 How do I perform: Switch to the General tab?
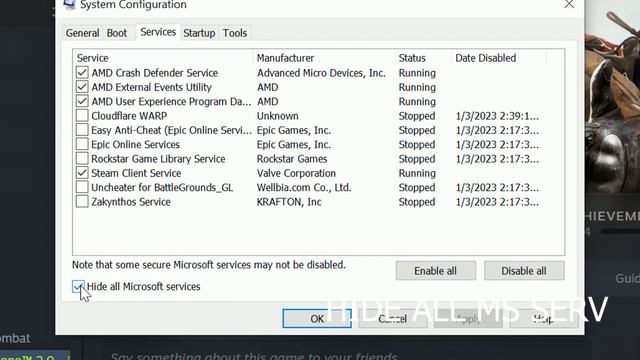click(x=82, y=33)
